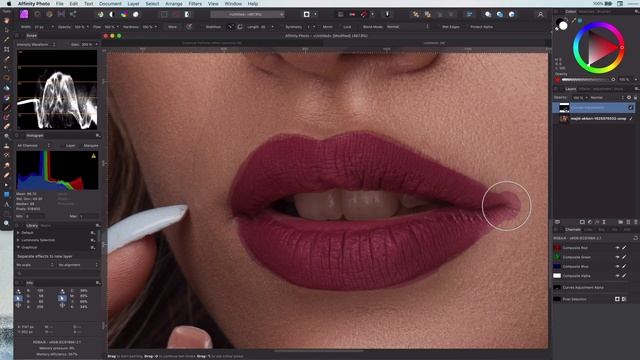Switch to the Liquify Persona icon
640x360 pixels.
(x=37, y=14)
